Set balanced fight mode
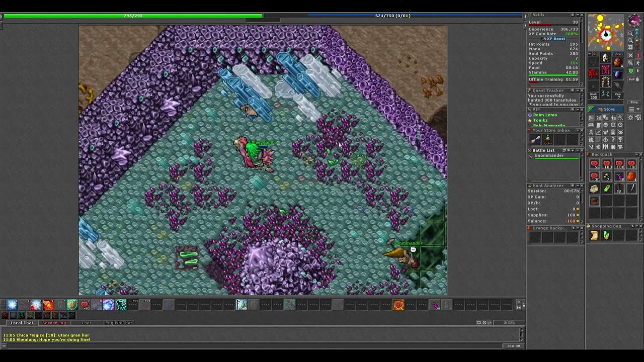 [x=630, y=63]
